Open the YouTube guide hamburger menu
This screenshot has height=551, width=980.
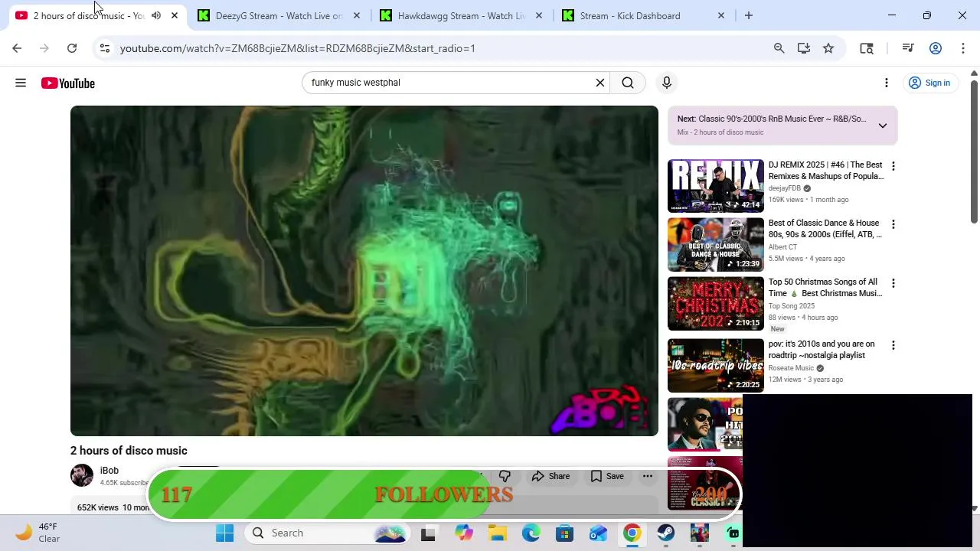(x=21, y=83)
